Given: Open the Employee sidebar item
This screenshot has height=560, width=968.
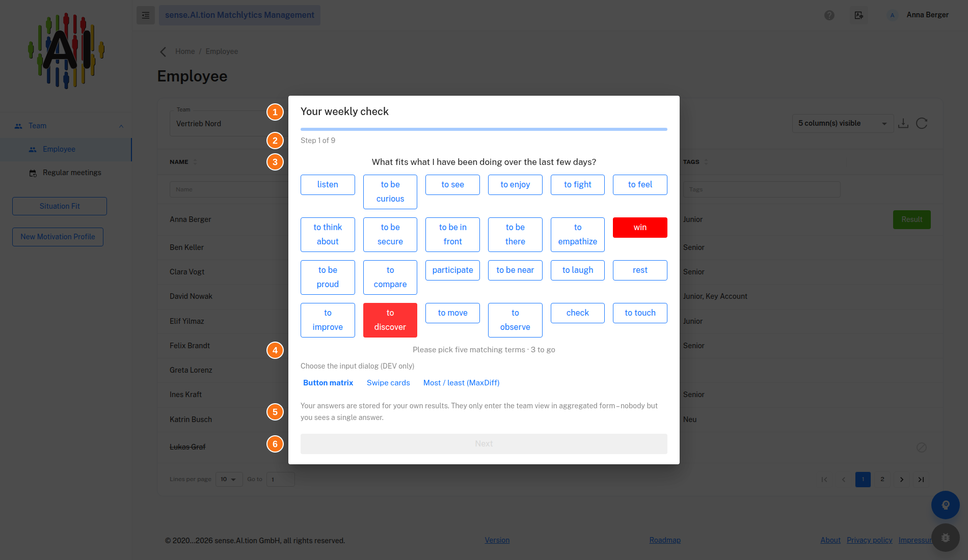Looking at the screenshot, I should [x=66, y=150].
